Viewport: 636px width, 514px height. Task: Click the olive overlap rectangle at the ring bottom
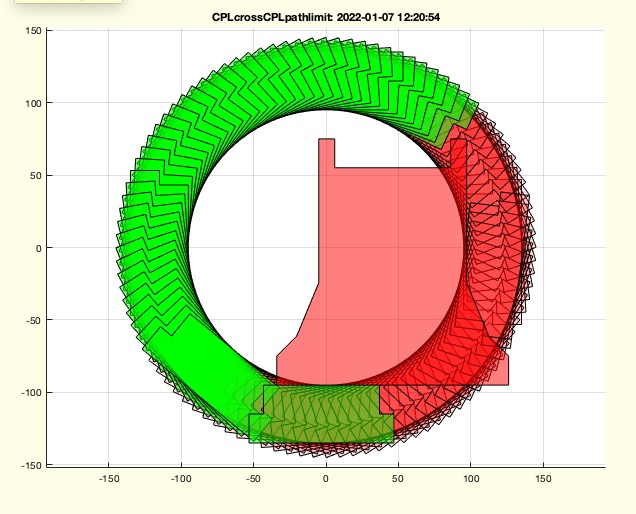tap(320, 412)
